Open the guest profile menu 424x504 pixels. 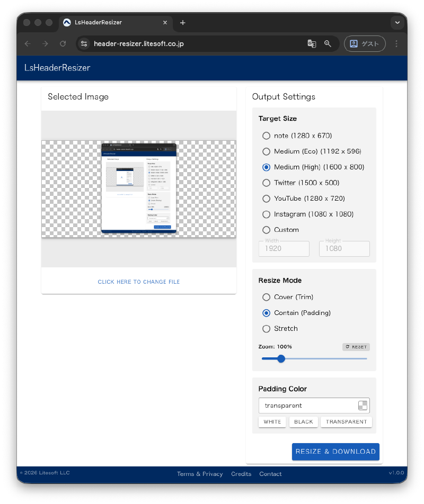click(x=365, y=44)
